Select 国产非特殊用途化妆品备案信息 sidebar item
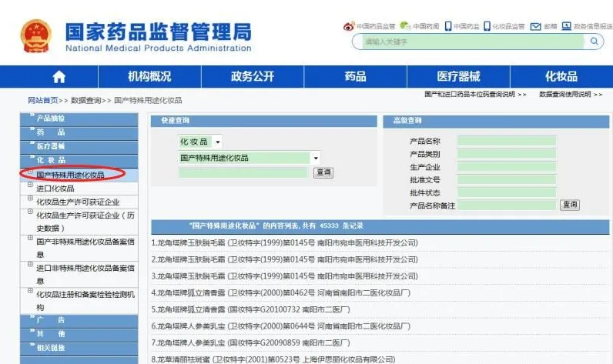The height and width of the screenshot is (364, 613). (85, 248)
